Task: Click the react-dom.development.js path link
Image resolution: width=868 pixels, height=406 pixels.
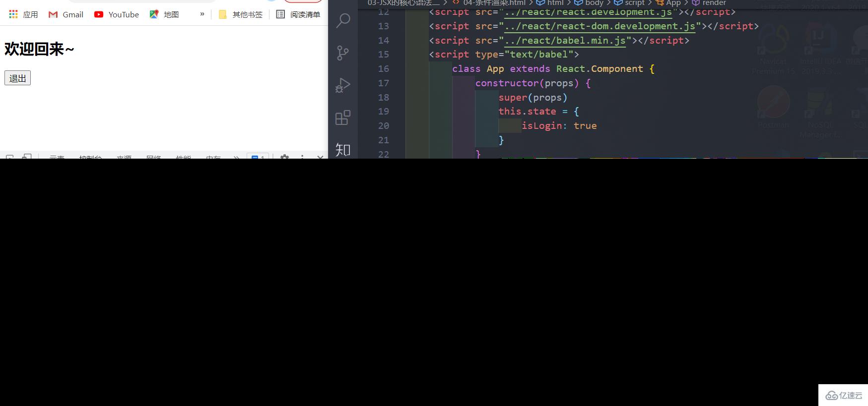Action: [600, 26]
